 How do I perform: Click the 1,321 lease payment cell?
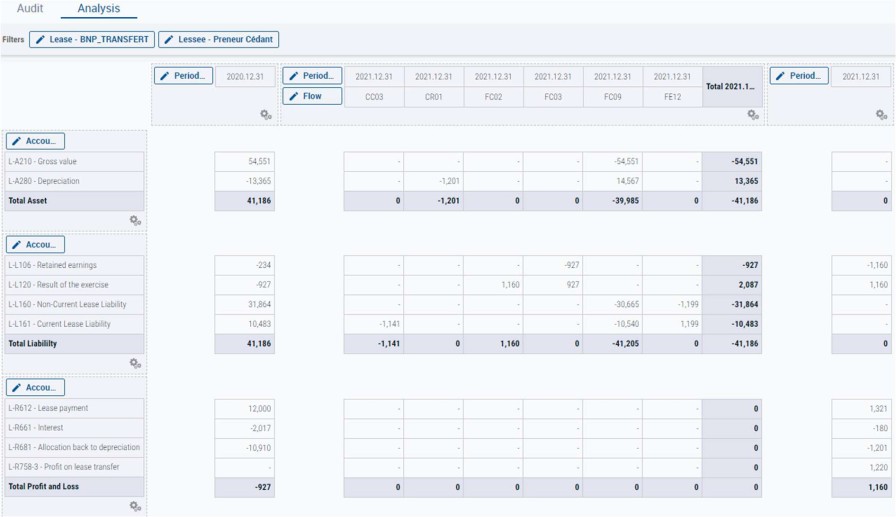(861, 408)
